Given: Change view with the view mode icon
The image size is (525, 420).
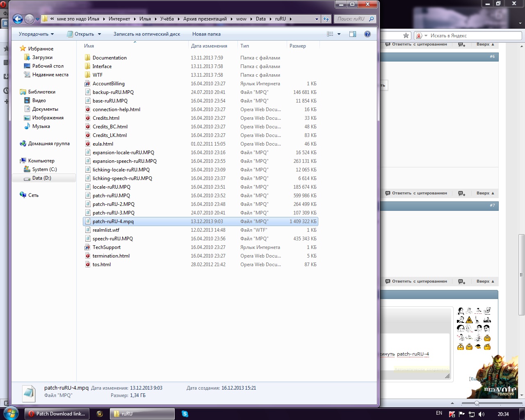Looking at the screenshot, I should point(330,34).
